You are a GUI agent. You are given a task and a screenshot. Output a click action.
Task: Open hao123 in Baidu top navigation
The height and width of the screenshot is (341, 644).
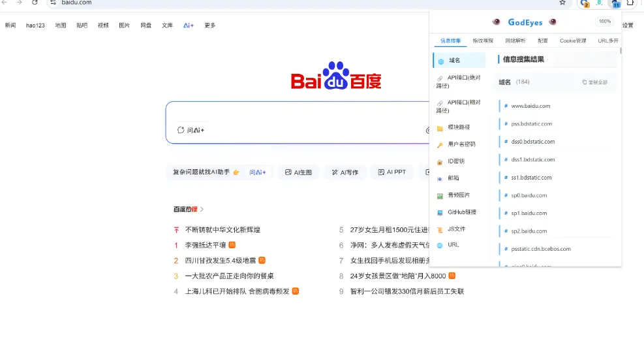coord(35,25)
